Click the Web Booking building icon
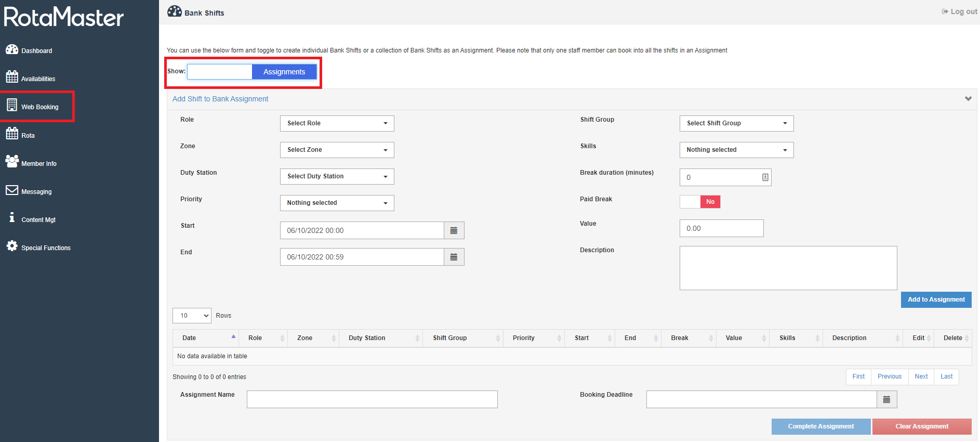Image resolution: width=980 pixels, height=442 pixels. (x=12, y=105)
